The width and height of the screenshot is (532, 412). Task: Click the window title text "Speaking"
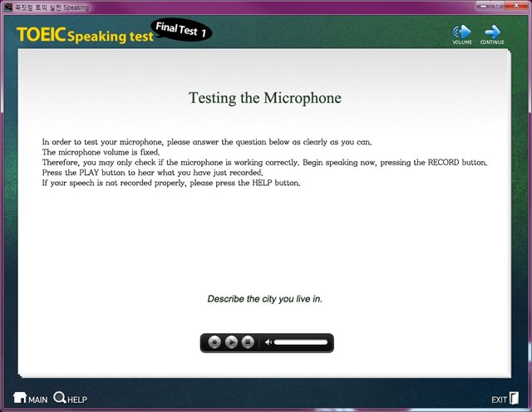pos(72,7)
